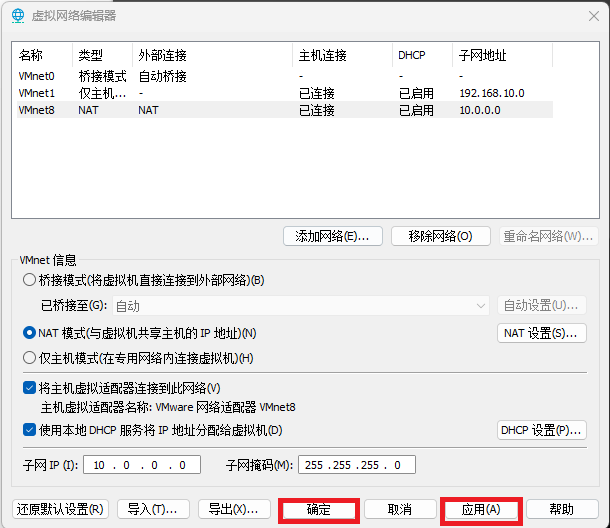610x528 pixels.
Task: Click the 自动设置(U)... button
Action: [542, 305]
